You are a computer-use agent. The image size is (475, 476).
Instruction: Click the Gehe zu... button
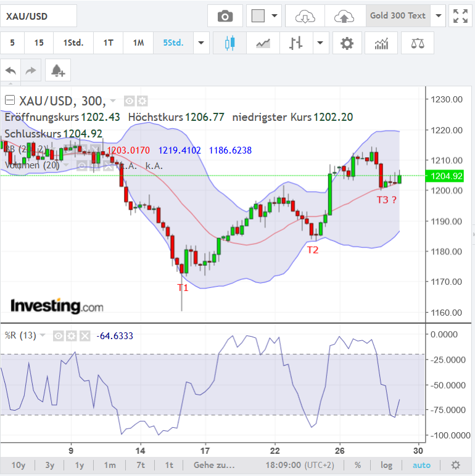214,465
